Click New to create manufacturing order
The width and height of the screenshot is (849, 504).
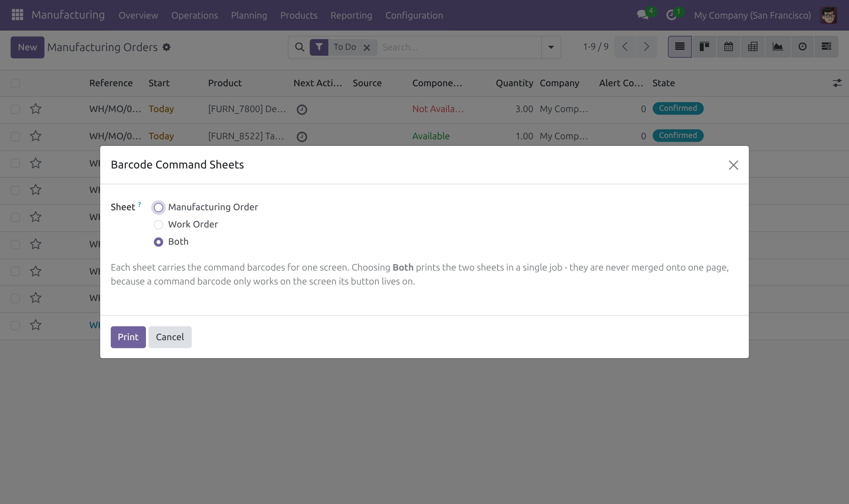27,47
